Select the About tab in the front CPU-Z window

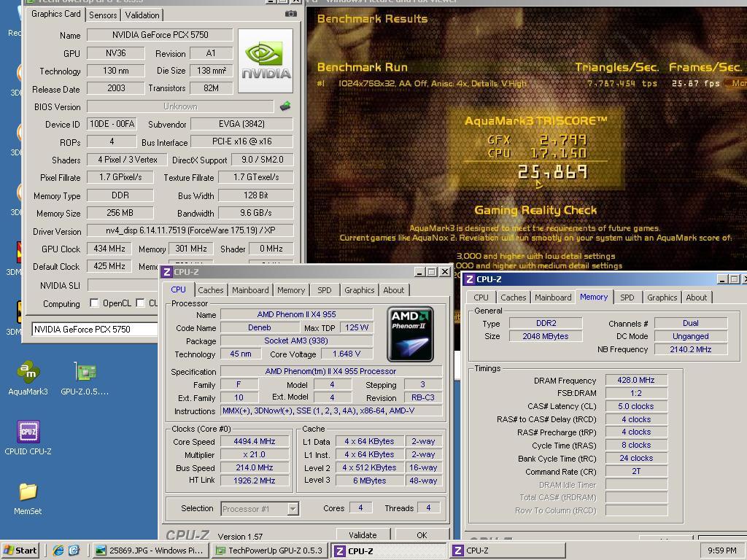click(x=393, y=290)
